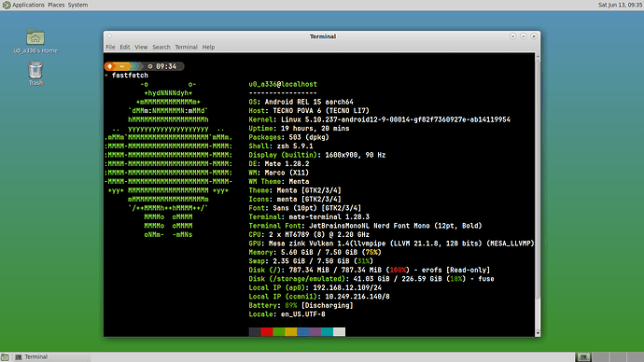Image resolution: width=644 pixels, height=362 pixels.
Task: Open the Terminal Edit menu
Action: click(x=125, y=48)
